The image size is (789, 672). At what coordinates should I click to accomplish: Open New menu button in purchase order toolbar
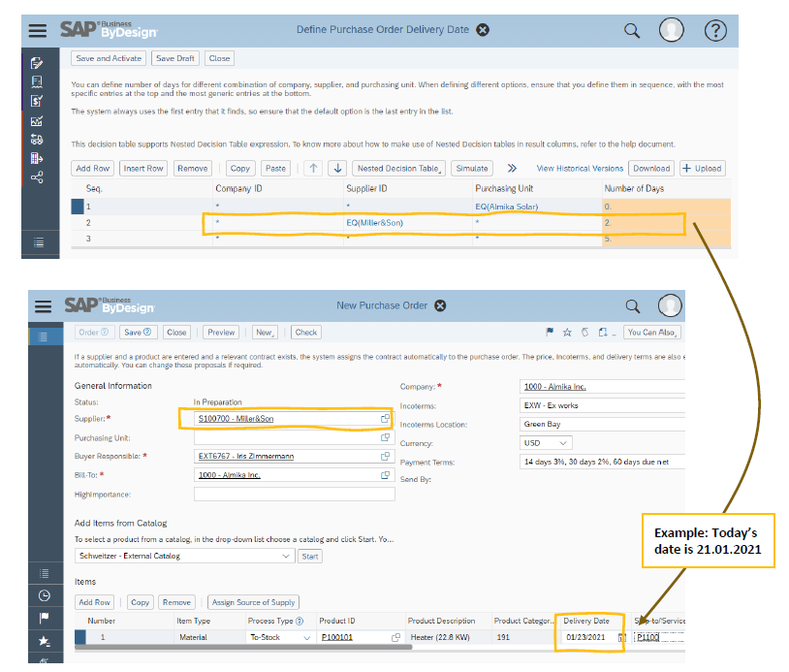click(x=265, y=333)
